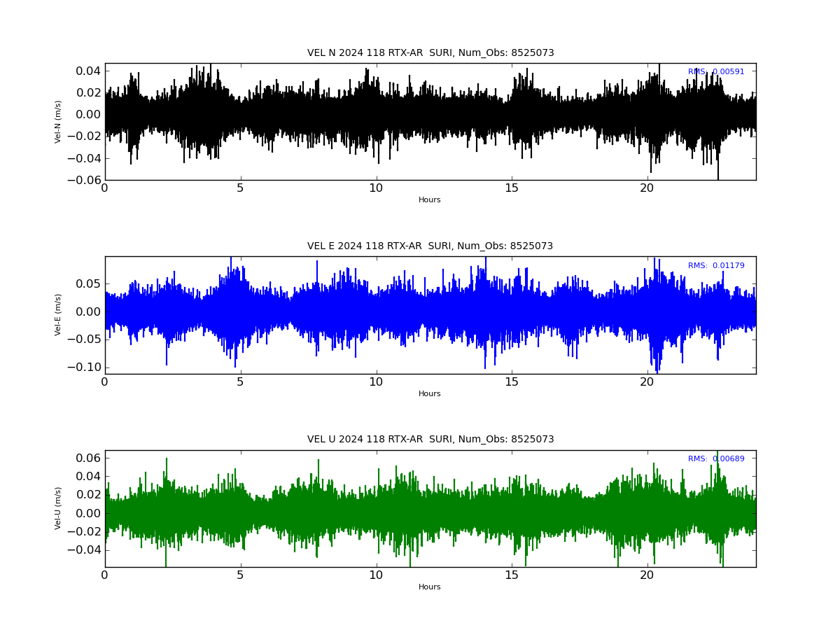Screen dimensions: 840x630
Task: Click hour 20 tick under up plot
Action: click(647, 575)
